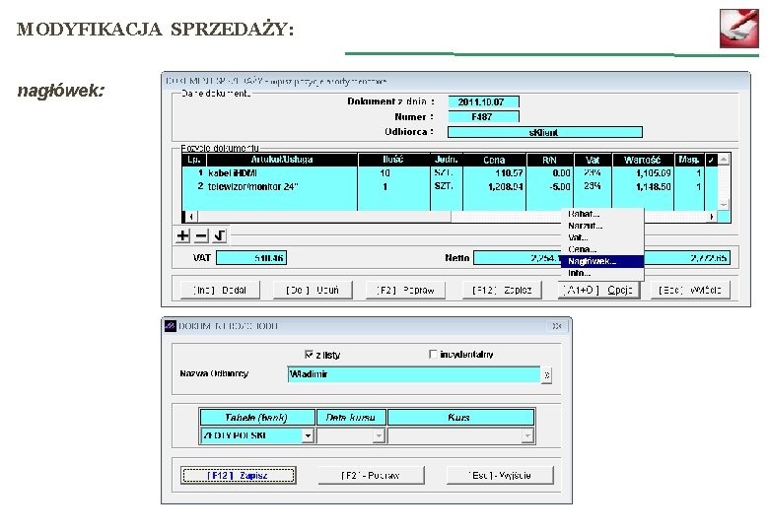Select the 'kabel iHDMI' row
The height and width of the screenshot is (532, 769).
(x=450, y=173)
